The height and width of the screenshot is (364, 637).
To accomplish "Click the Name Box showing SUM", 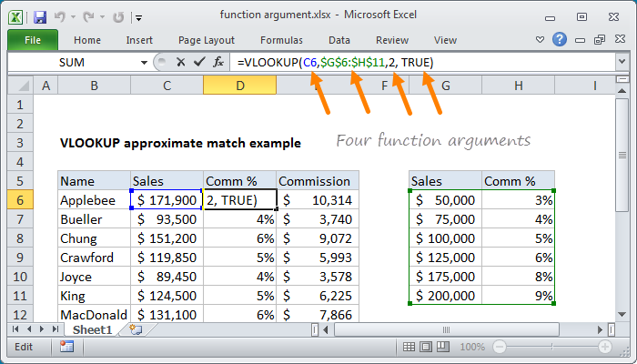I will pos(72,63).
